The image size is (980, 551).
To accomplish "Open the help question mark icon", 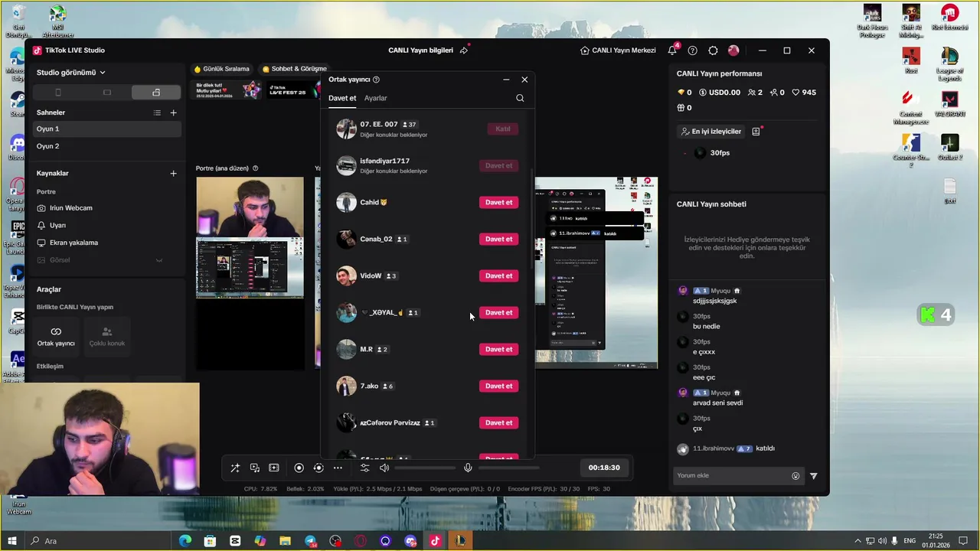I will [x=692, y=51].
